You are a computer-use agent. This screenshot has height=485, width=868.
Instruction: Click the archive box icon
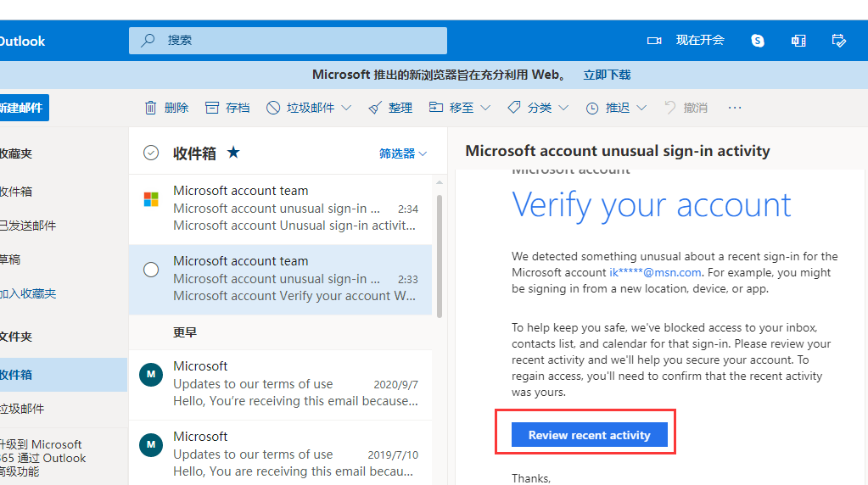[212, 108]
